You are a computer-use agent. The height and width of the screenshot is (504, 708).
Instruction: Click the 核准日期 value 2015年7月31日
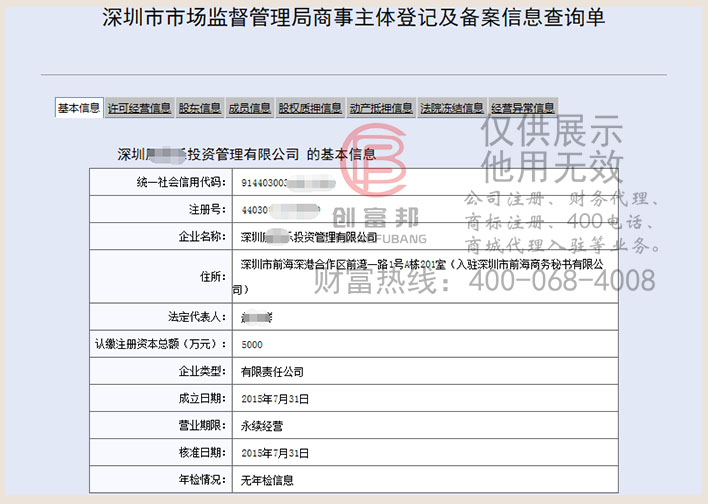pyautogui.click(x=275, y=453)
